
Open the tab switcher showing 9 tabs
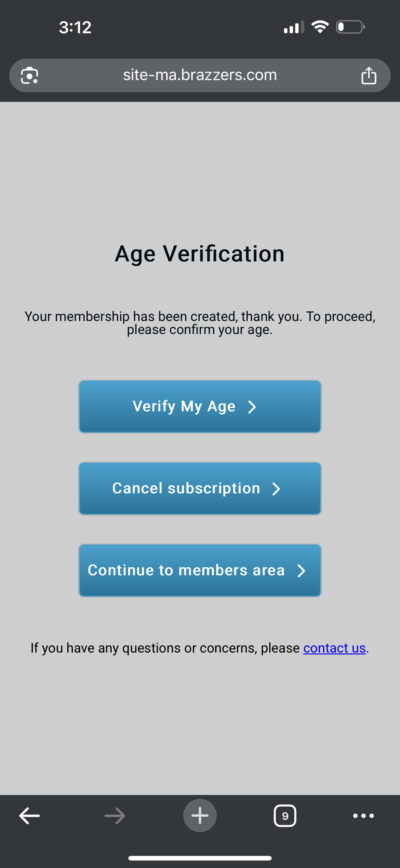coord(285,816)
